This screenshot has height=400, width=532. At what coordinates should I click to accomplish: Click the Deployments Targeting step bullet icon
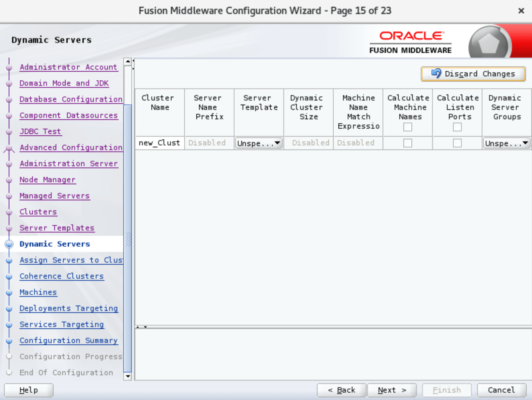click(x=9, y=309)
